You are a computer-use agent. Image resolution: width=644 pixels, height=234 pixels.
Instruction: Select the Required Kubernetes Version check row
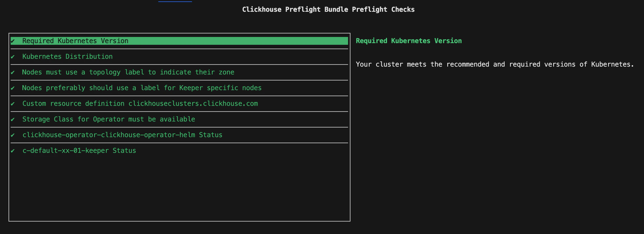(179, 41)
